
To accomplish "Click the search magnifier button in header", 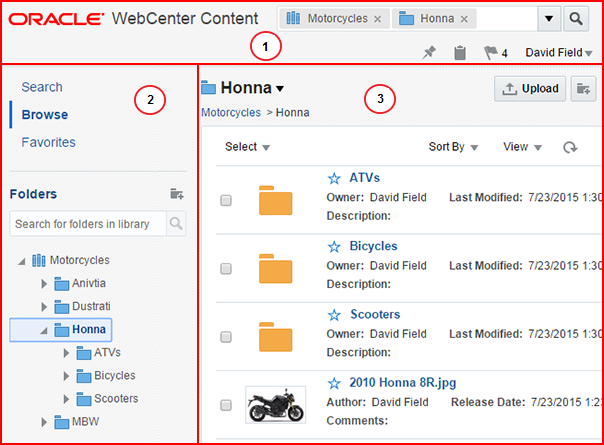I will pos(577,18).
